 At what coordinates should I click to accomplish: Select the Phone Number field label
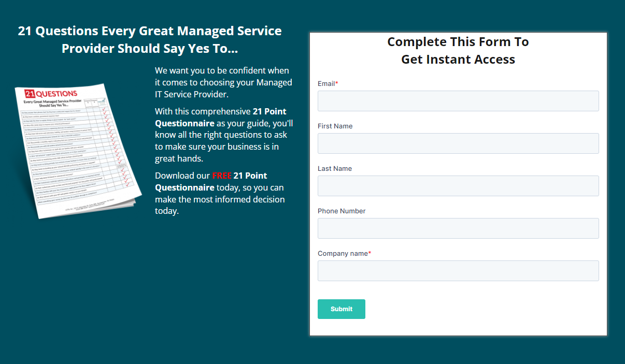coord(341,211)
